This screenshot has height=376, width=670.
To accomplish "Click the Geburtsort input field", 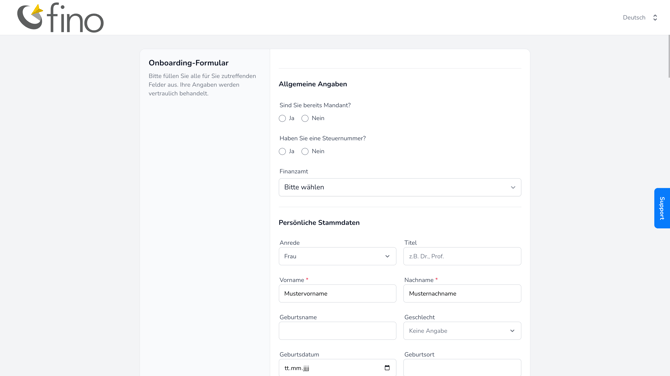I will (x=462, y=367).
